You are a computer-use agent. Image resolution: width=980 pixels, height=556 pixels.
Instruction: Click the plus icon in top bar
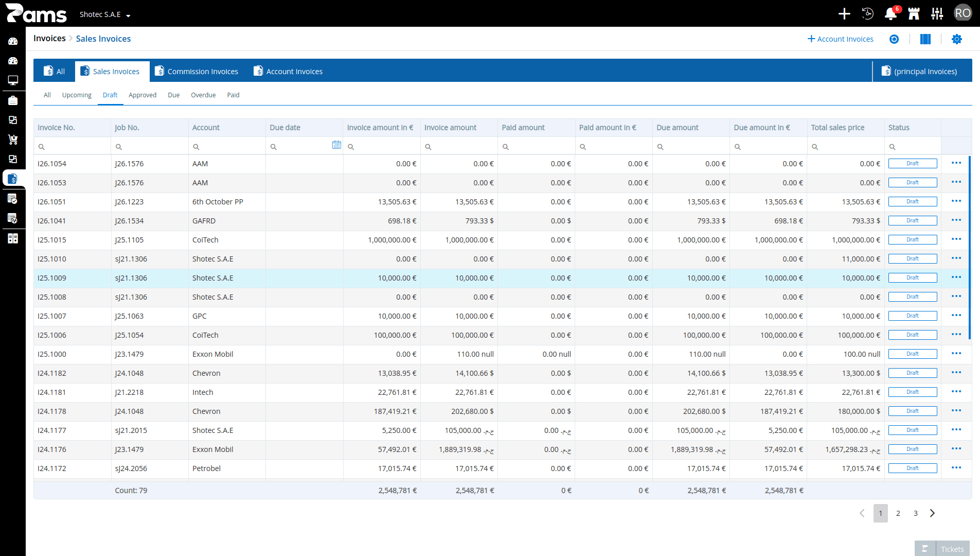(844, 13)
